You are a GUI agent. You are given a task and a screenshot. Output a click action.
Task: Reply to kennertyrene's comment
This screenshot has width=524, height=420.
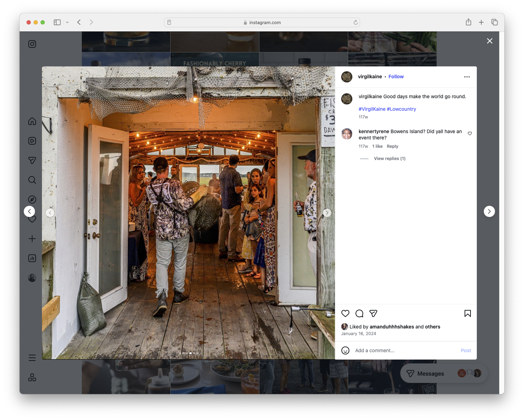(x=393, y=146)
